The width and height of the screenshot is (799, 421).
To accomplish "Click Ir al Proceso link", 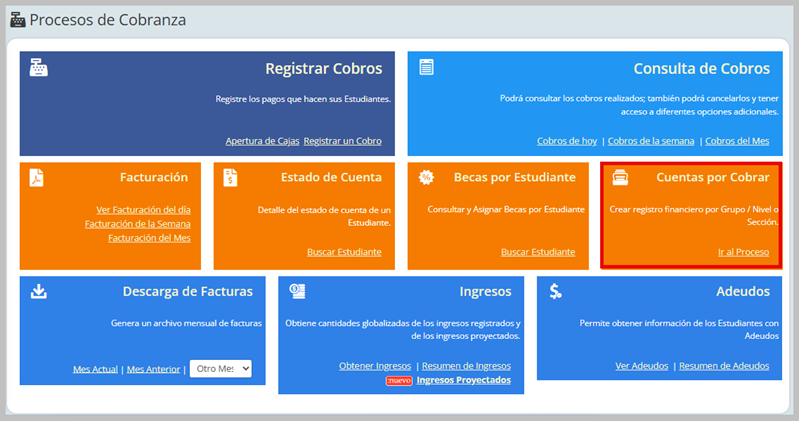I will point(743,252).
